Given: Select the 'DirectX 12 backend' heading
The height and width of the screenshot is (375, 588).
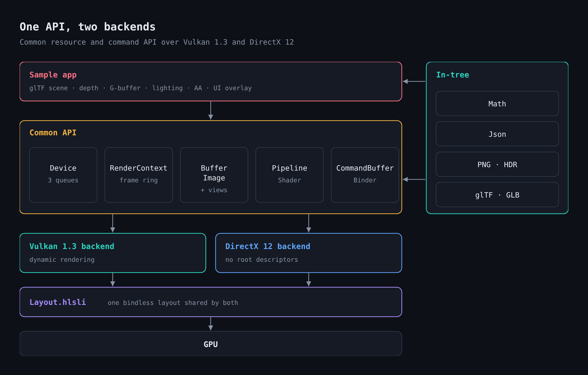Looking at the screenshot, I should coord(268,246).
